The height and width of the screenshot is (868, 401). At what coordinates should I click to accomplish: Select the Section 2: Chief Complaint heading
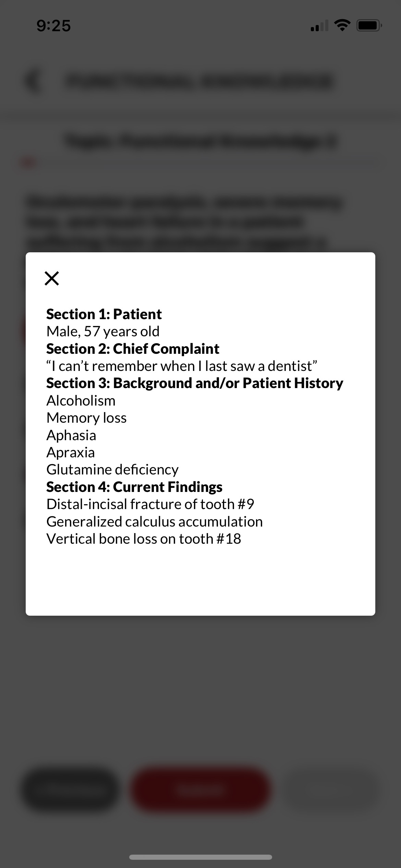click(x=133, y=349)
